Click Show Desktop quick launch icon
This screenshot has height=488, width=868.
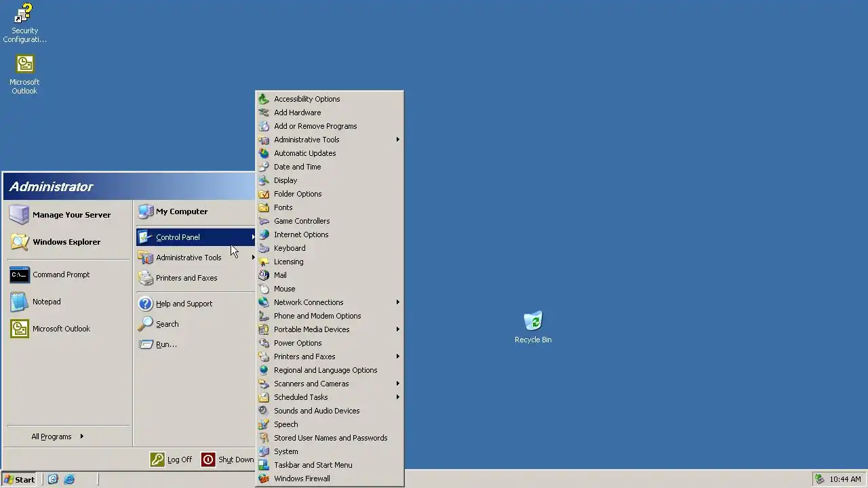[53, 479]
